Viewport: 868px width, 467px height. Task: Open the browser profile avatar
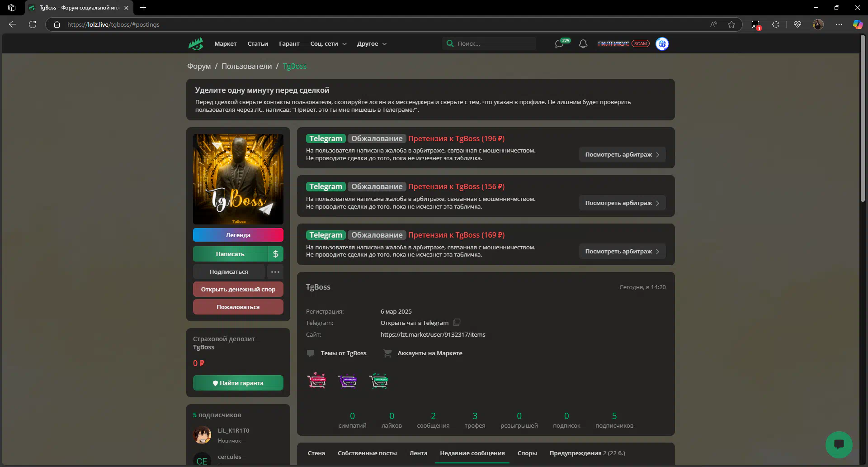[x=818, y=24]
